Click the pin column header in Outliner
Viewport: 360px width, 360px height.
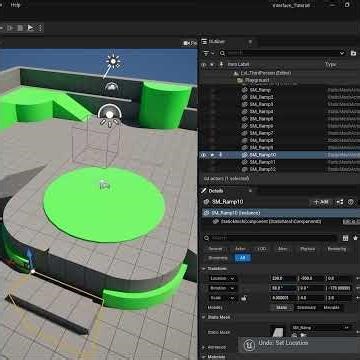(221, 64)
